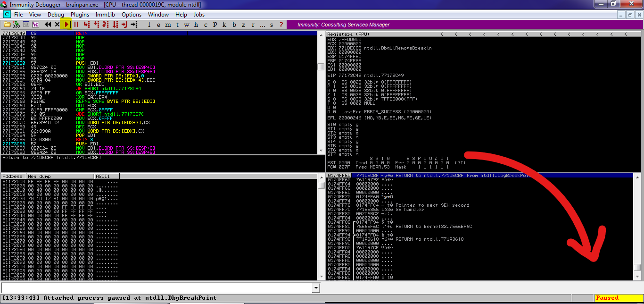Show Memory map with 'm' button
This screenshot has height=304, width=644.
pyautogui.click(x=168, y=24)
